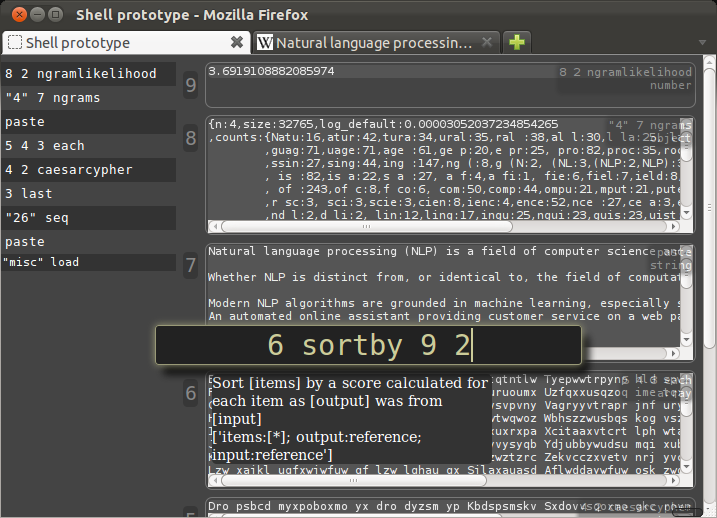Open the list-all-tabs dropdown arrow
717x518 pixels.
[702, 43]
